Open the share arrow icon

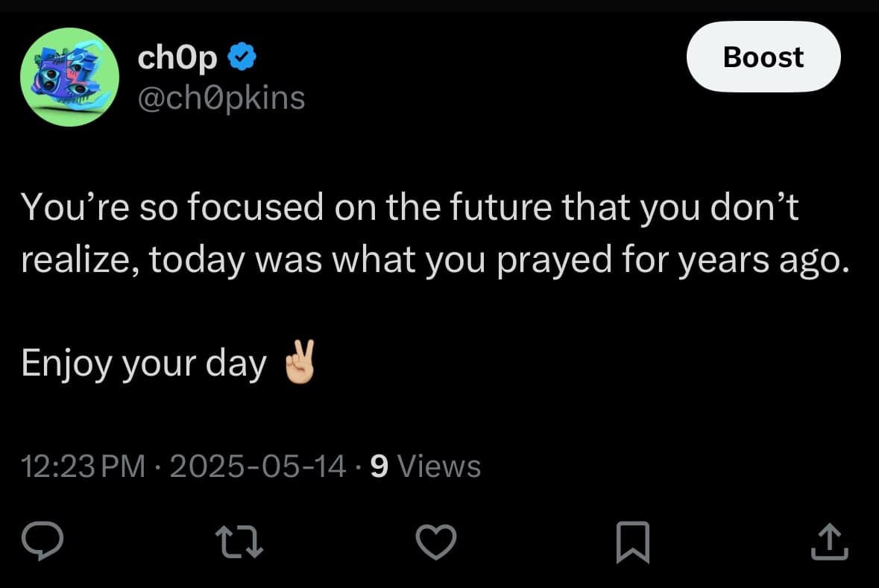[x=830, y=543]
